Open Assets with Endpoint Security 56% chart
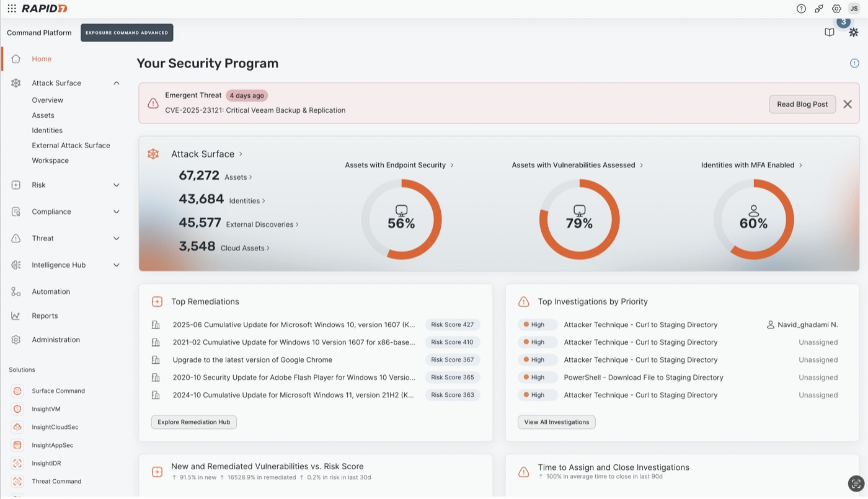Image resolution: width=868 pixels, height=499 pixels. click(x=401, y=219)
